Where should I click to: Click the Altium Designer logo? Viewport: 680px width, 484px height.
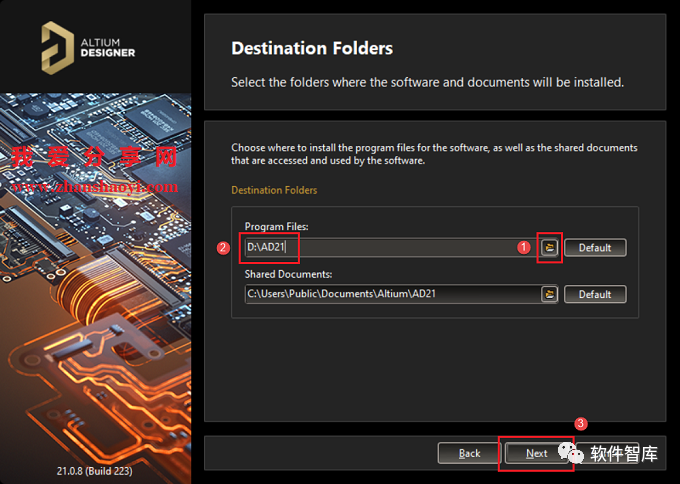(x=88, y=48)
